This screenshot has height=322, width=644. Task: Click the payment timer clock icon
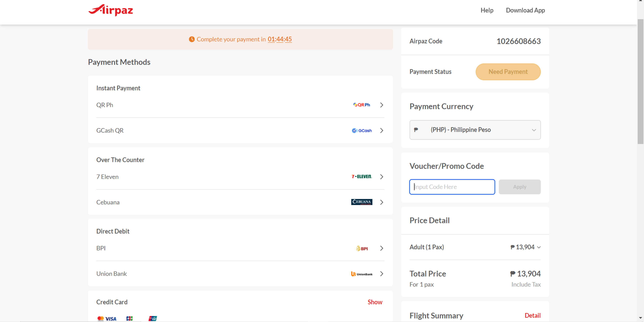[192, 39]
